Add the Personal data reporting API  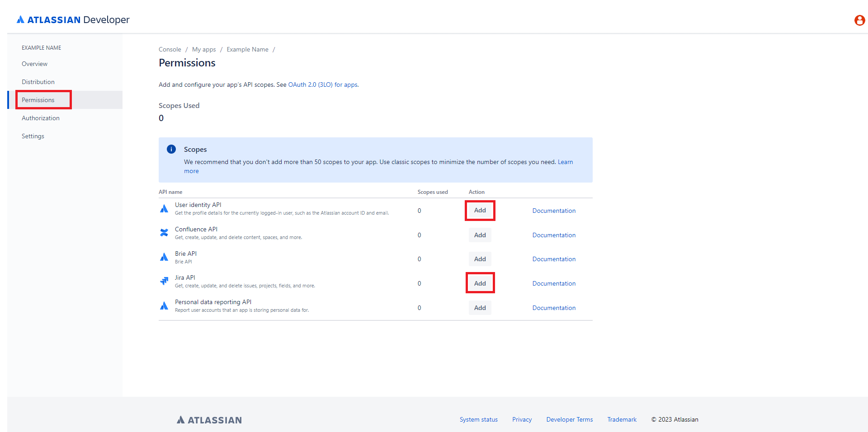click(480, 308)
